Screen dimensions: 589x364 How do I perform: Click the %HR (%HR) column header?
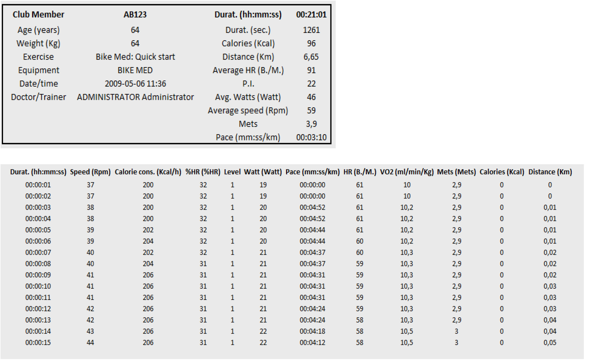pos(203,172)
